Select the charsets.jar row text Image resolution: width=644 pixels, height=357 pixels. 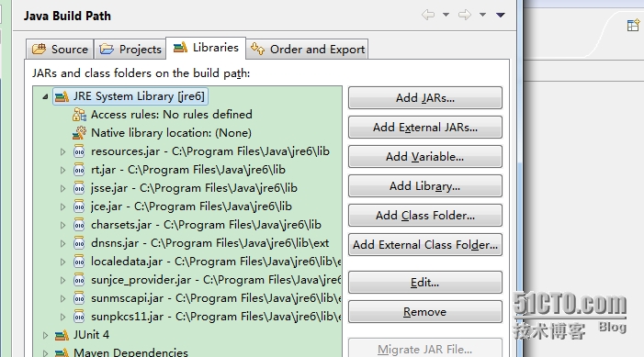click(206, 225)
